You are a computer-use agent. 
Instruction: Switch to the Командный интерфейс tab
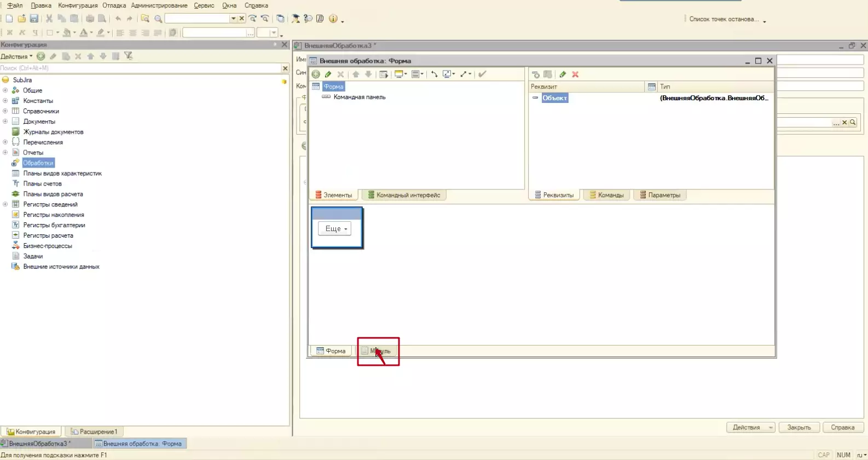pos(404,195)
